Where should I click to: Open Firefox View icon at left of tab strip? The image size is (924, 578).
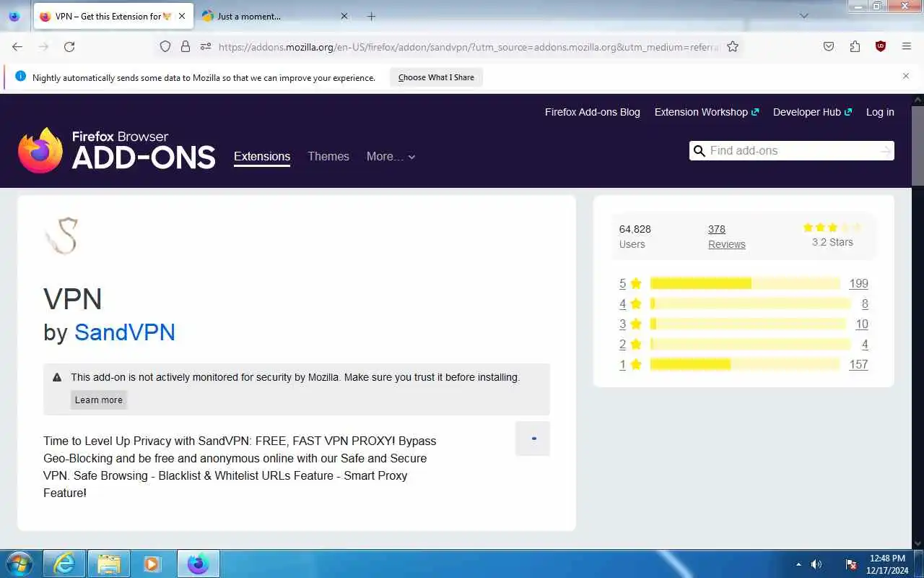click(14, 16)
